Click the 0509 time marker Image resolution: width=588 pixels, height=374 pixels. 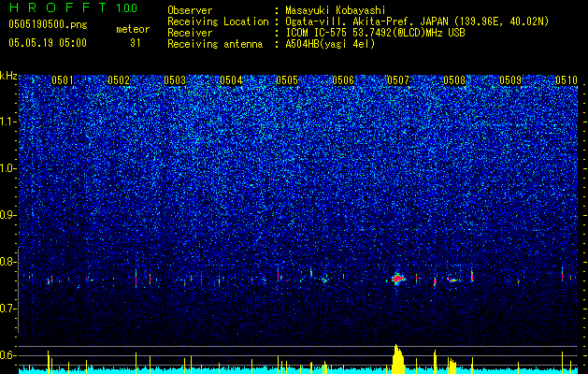510,79
